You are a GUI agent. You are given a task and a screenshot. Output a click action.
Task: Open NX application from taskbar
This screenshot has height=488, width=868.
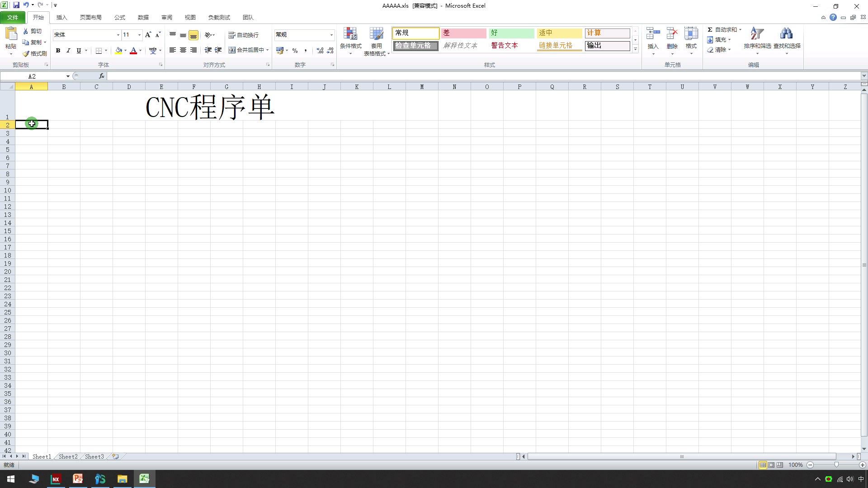point(56,479)
